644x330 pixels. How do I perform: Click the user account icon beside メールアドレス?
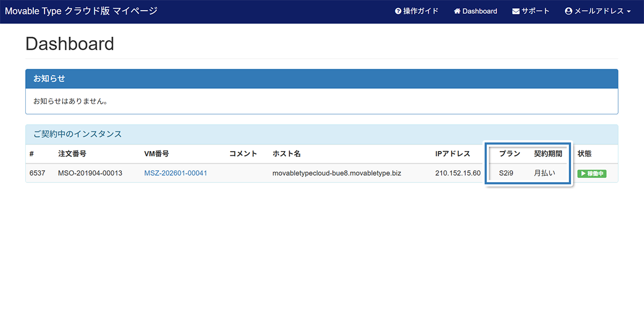(x=568, y=11)
